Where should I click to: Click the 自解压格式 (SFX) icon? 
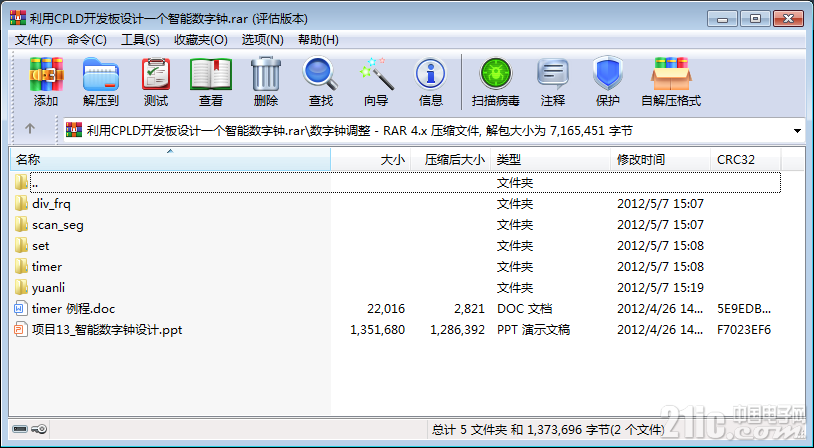click(671, 74)
